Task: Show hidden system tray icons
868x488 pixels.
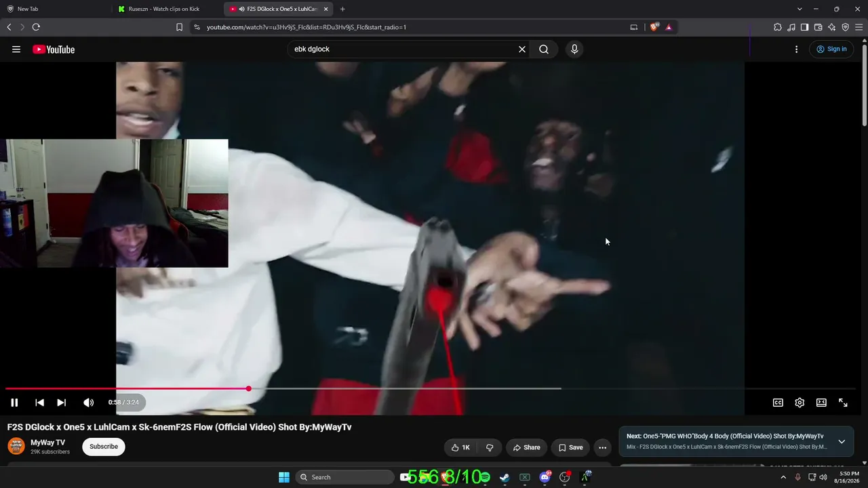Action: (783, 477)
